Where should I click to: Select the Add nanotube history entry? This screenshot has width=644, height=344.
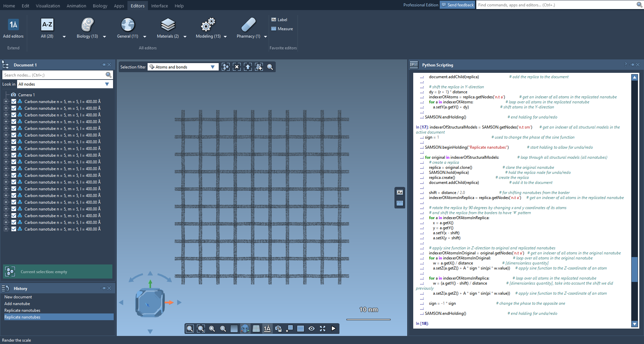coord(17,304)
